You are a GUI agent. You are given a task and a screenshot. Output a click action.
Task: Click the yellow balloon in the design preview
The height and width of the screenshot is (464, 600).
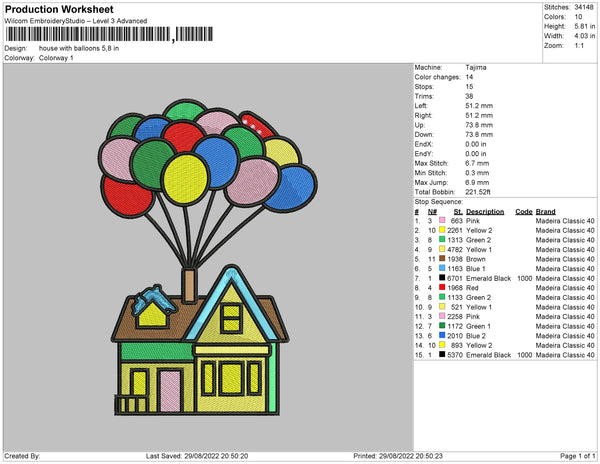(185, 178)
